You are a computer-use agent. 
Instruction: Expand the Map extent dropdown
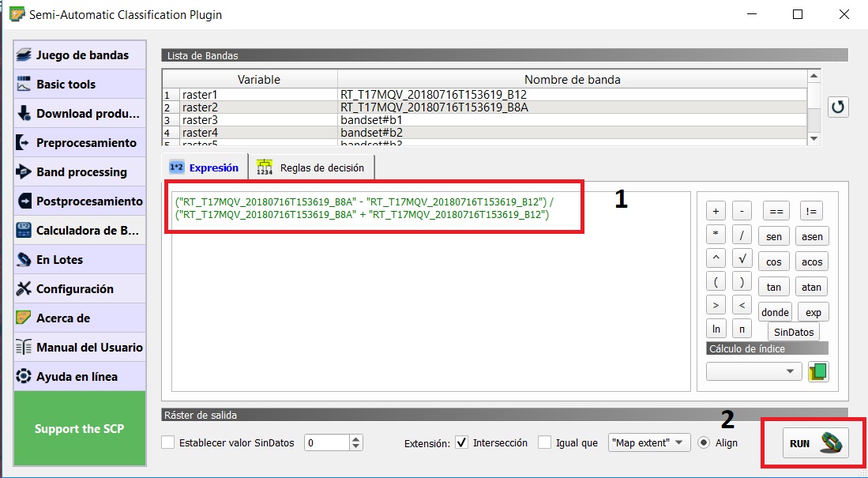point(649,442)
